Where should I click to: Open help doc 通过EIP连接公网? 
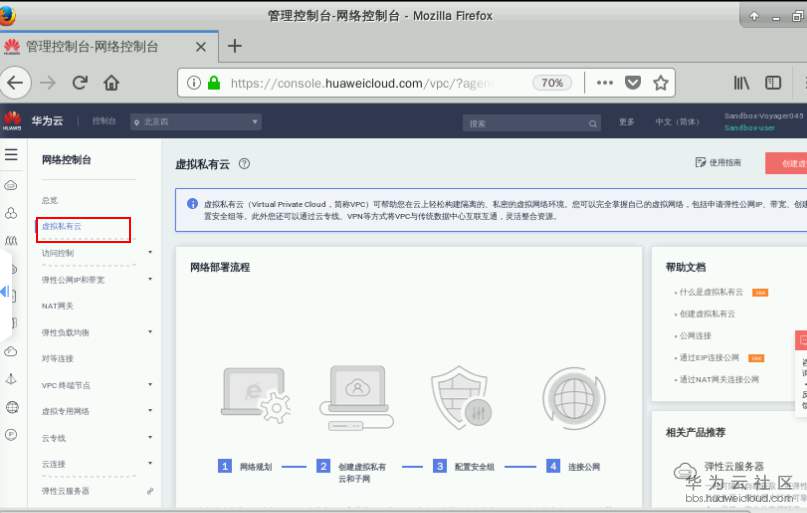(x=709, y=357)
